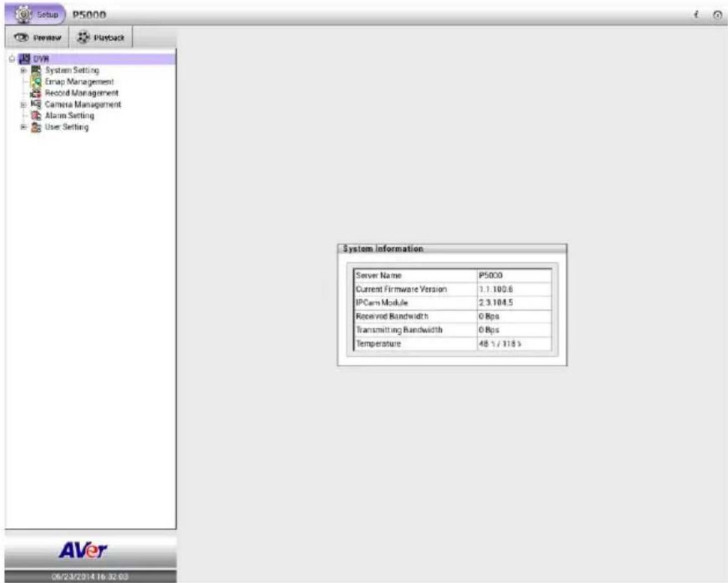Expand the User Setting node

point(23,127)
